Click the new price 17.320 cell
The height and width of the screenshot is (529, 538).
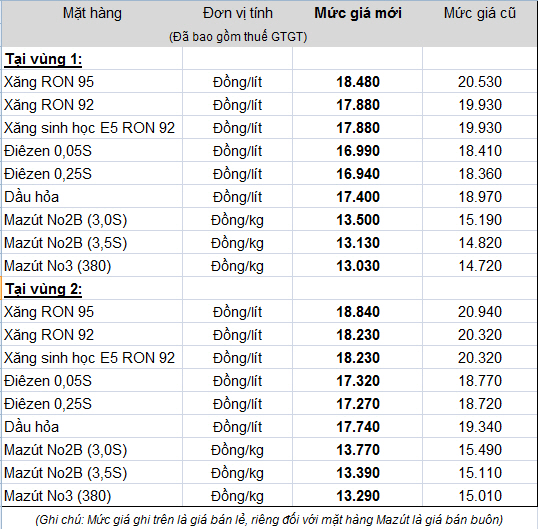point(358,381)
